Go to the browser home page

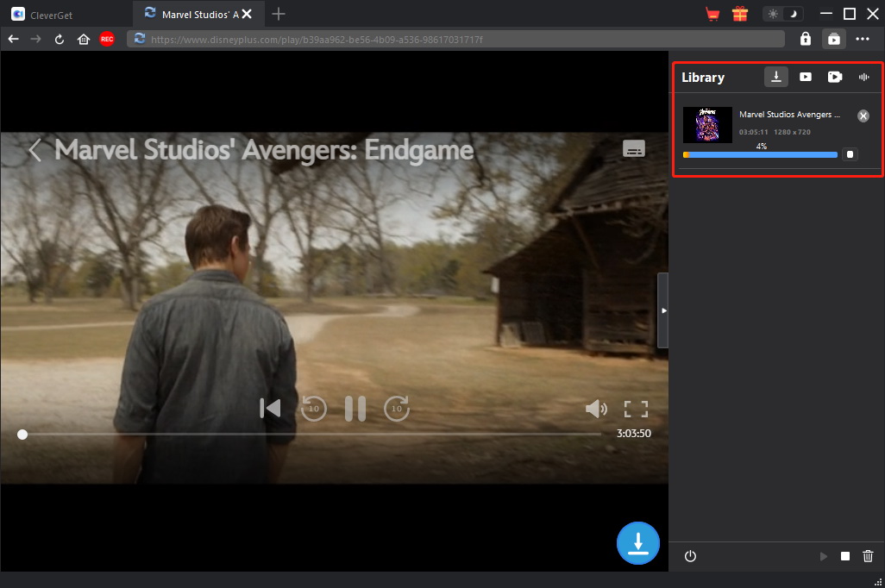click(x=84, y=39)
